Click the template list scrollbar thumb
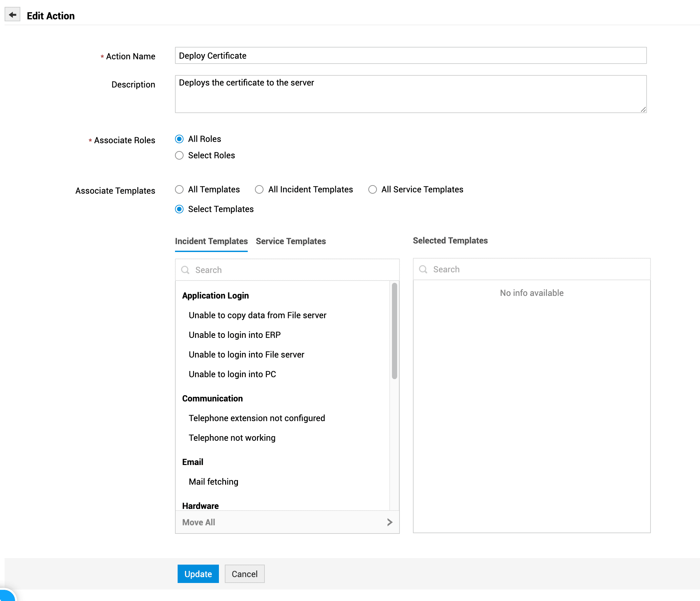The height and width of the screenshot is (601, 700). [394, 331]
